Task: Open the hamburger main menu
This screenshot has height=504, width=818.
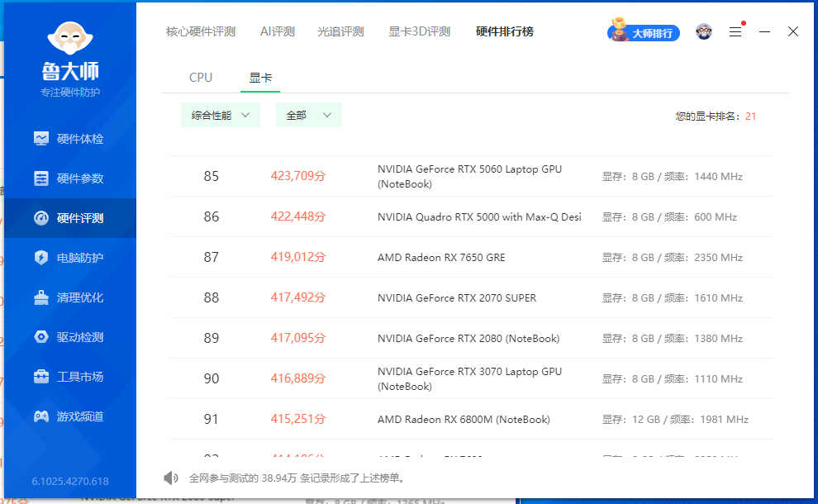Action: (735, 32)
